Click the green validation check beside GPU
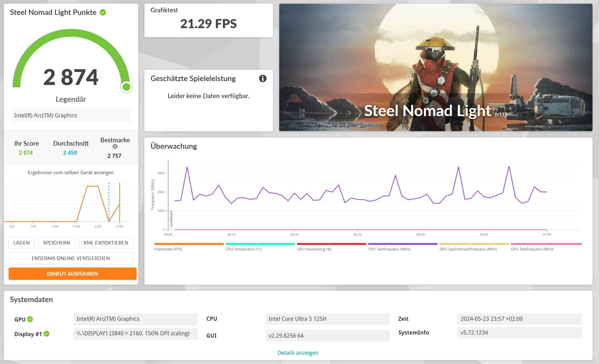 point(30,319)
